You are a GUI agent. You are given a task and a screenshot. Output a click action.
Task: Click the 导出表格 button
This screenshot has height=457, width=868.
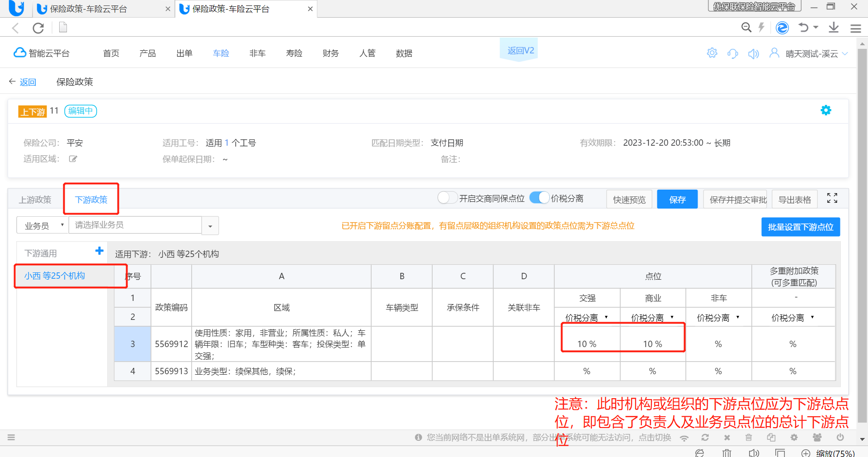point(795,200)
